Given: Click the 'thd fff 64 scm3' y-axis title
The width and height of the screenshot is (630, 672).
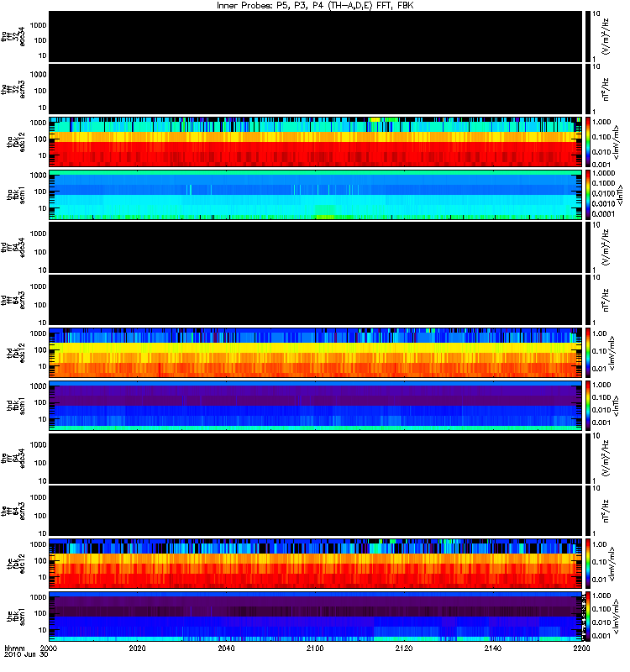Looking at the screenshot, I should (x=13, y=300).
